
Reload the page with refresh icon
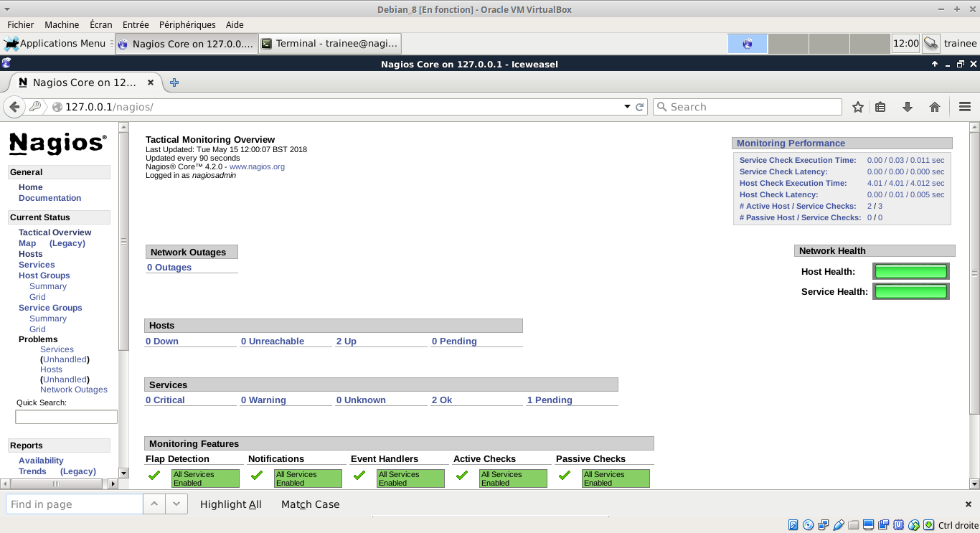point(640,107)
